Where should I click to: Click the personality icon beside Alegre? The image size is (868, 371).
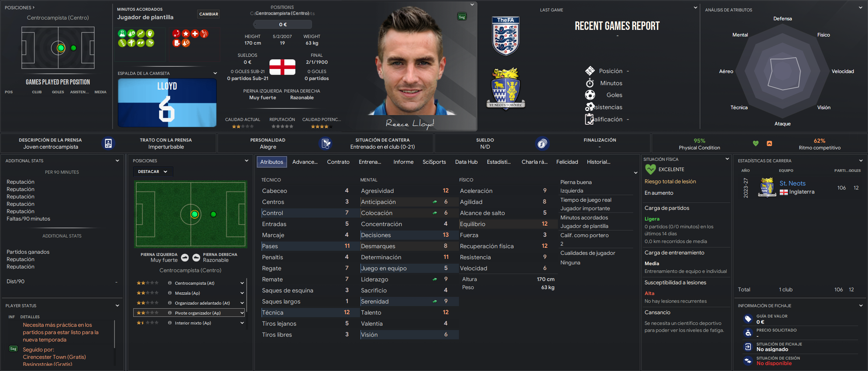pos(325,143)
